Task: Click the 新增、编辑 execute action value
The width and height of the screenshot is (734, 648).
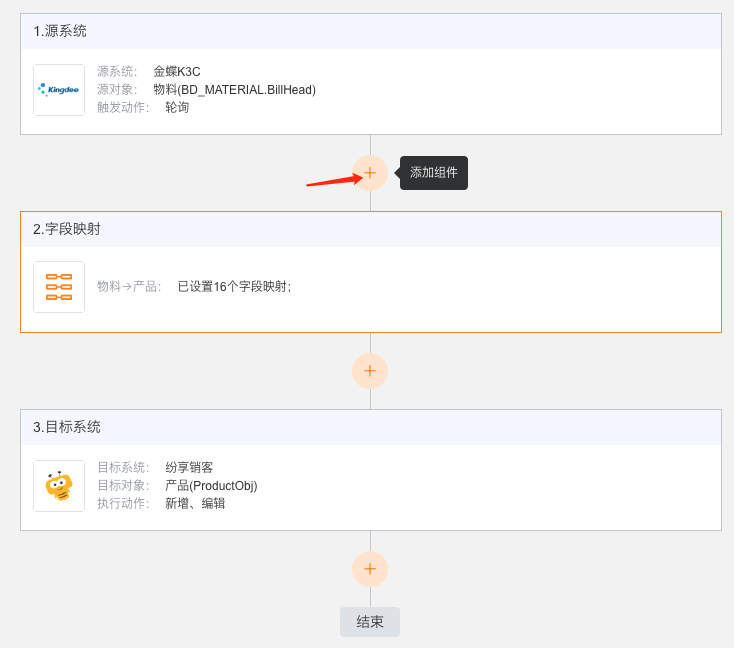Action: tap(195, 503)
